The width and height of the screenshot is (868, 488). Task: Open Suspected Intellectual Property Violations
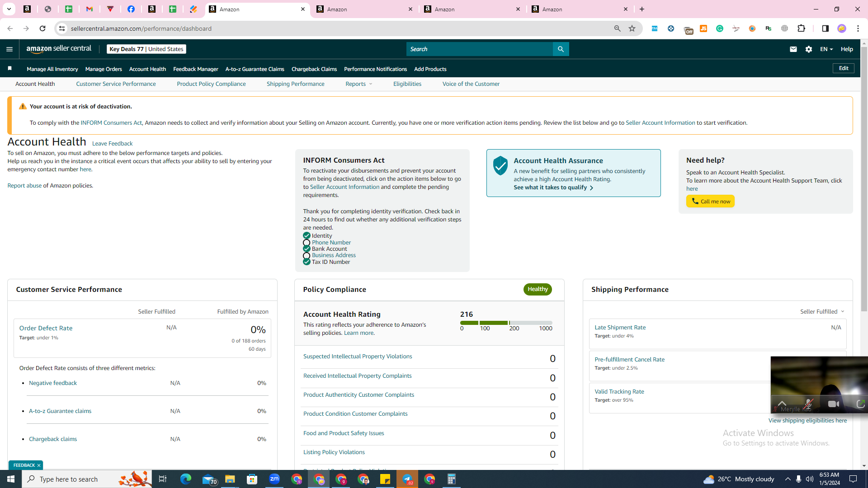click(x=358, y=356)
